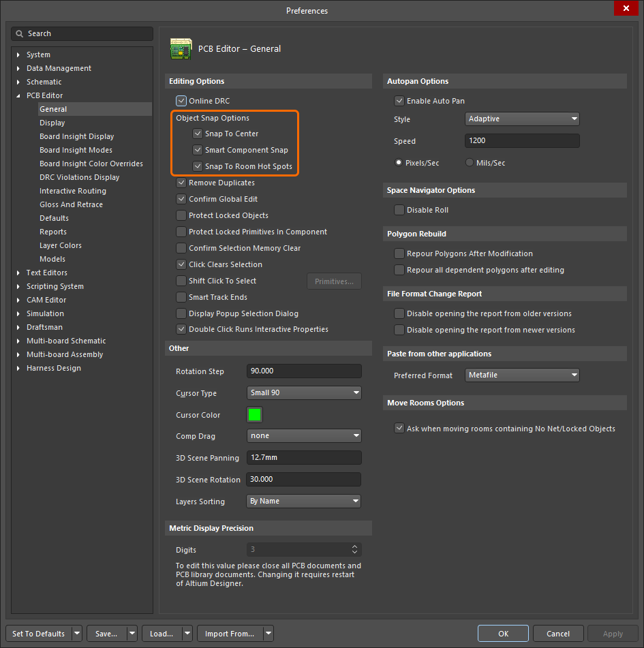Screen dimensions: 644x648
Task: Click the preferences Search box
Action: (82, 34)
